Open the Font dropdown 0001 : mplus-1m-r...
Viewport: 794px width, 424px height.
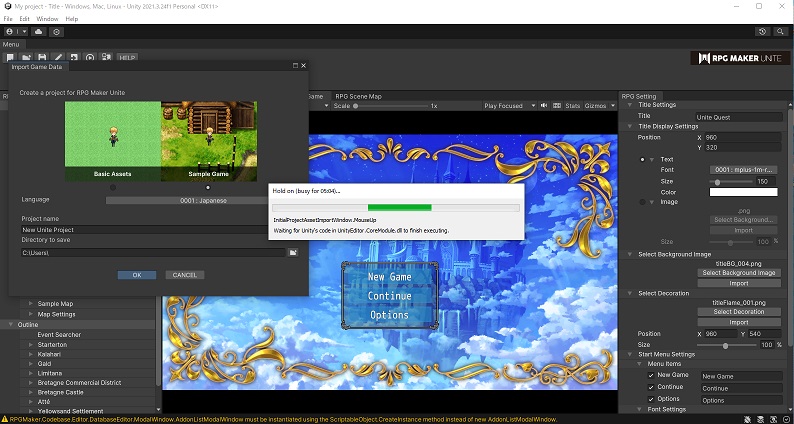pos(743,170)
